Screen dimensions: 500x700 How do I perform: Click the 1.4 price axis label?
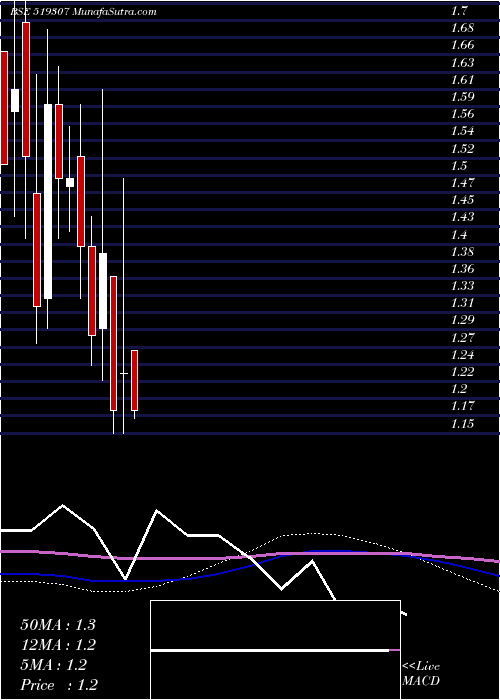tap(459, 234)
